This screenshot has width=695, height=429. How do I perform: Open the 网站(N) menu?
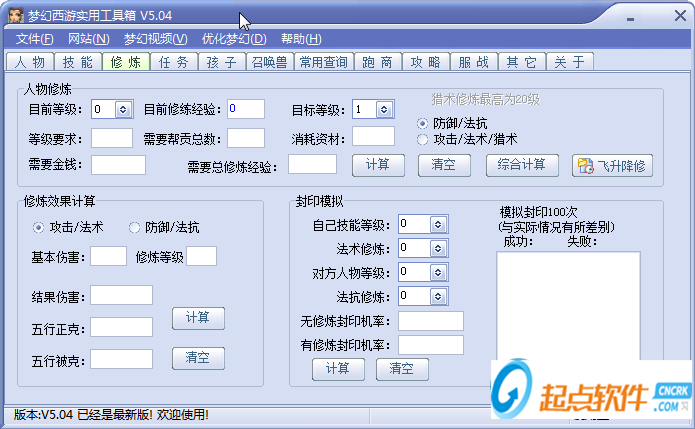(89, 39)
